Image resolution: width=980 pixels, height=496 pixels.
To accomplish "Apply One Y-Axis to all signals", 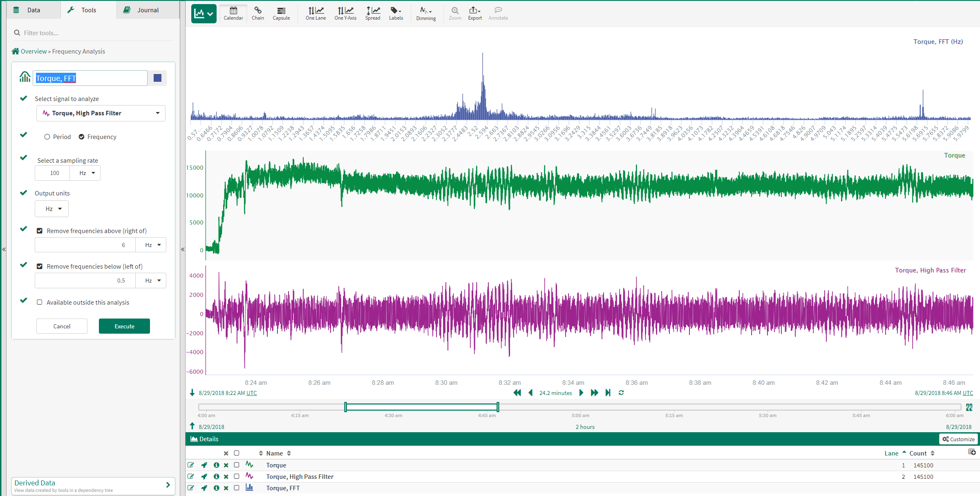I will click(x=345, y=13).
